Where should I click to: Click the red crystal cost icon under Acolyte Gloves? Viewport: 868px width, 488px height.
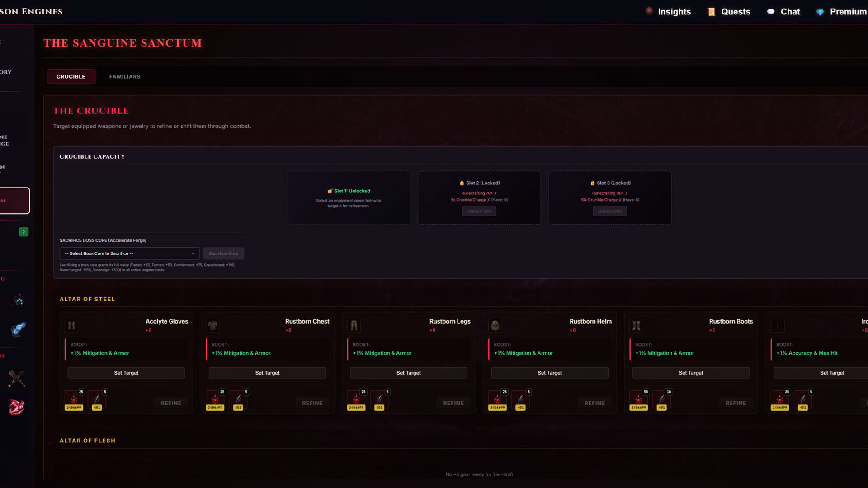click(74, 400)
